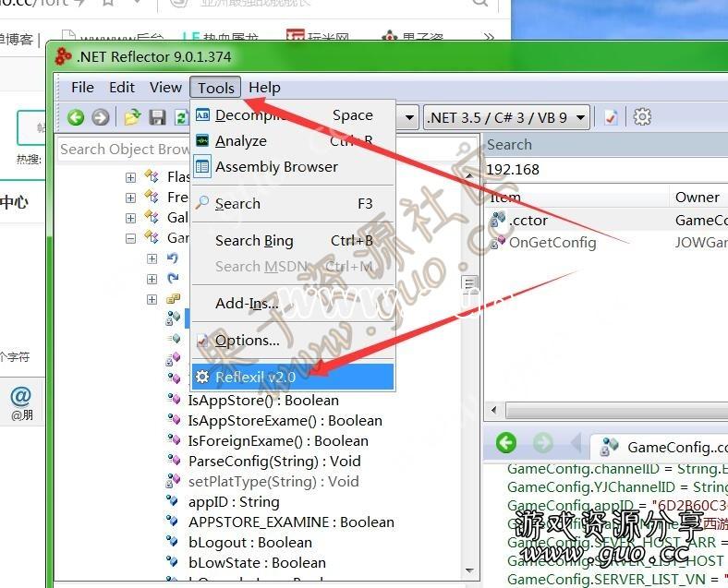Click the search field containing 192.168
This screenshot has width=728, height=588.
pyautogui.click(x=601, y=170)
